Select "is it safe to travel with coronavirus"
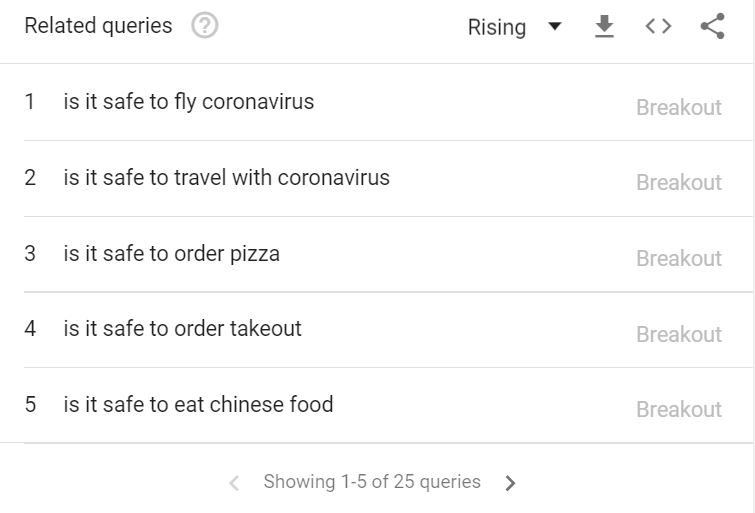 (x=227, y=178)
